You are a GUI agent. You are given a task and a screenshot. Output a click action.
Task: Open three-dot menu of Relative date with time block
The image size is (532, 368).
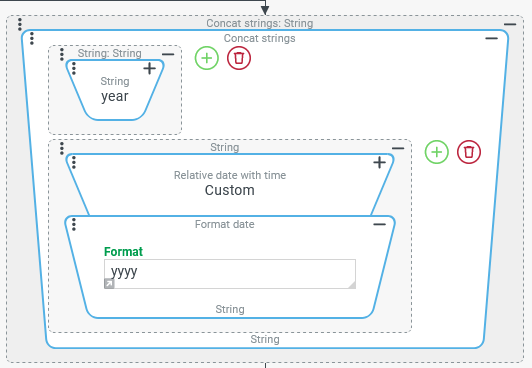[x=74, y=162]
